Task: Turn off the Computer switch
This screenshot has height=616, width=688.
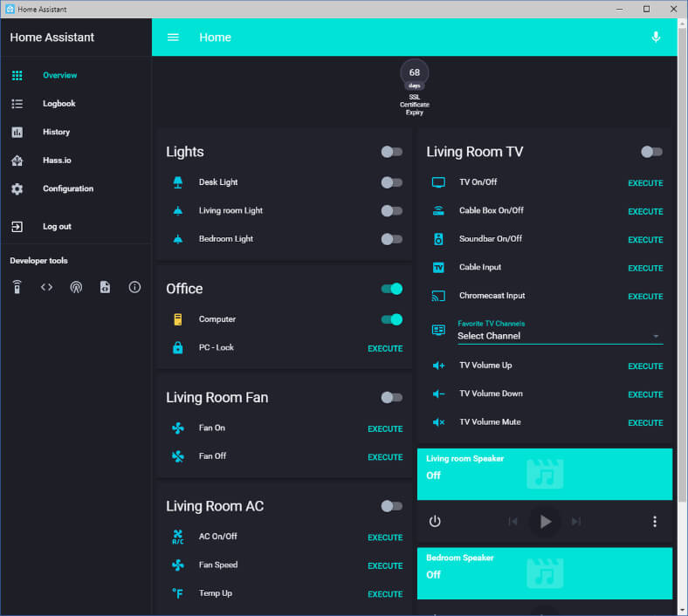Action: (391, 319)
